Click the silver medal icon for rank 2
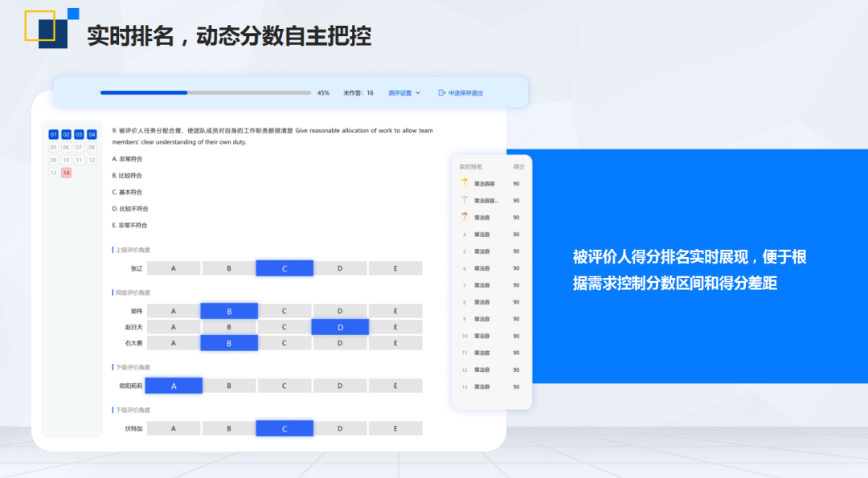The image size is (868, 478). coord(464,199)
